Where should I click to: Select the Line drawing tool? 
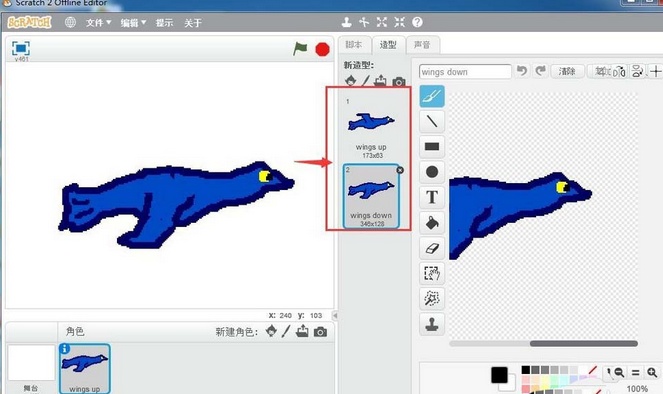(x=432, y=121)
